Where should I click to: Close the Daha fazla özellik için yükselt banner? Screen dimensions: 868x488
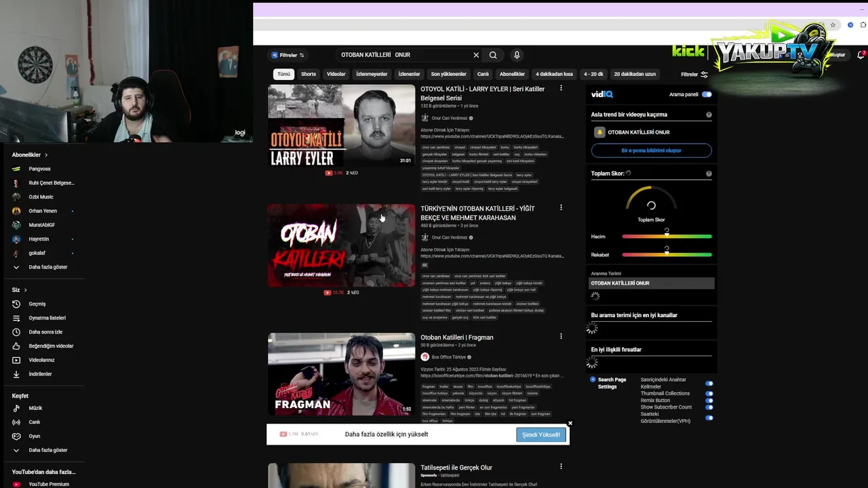[570, 423]
